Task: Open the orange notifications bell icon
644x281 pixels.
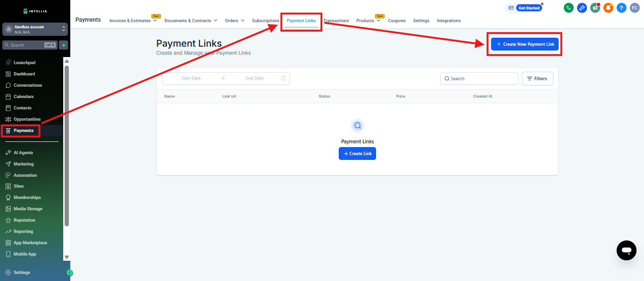Action: (608, 8)
